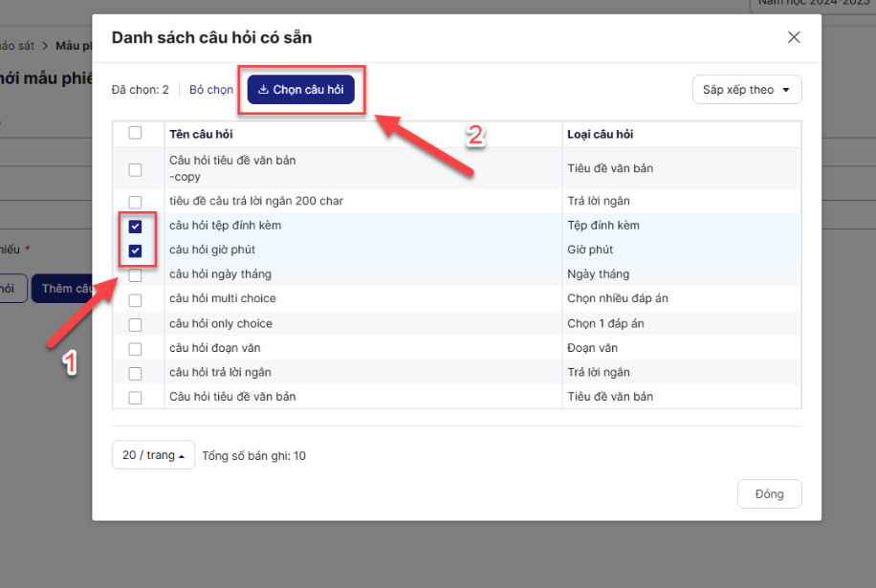Tick the 'câu hỏi ngày tháng' checkbox
This screenshot has width=876, height=588.
tap(135, 275)
